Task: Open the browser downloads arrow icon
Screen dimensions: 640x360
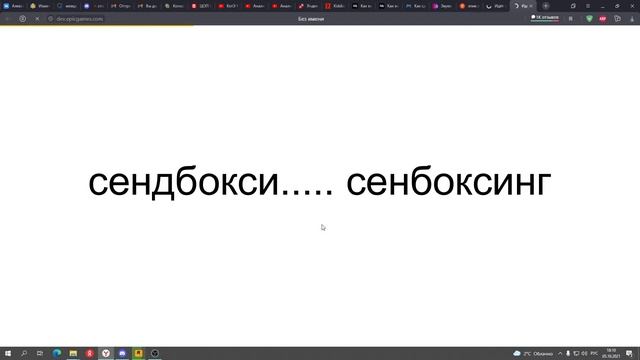Action: (632, 19)
